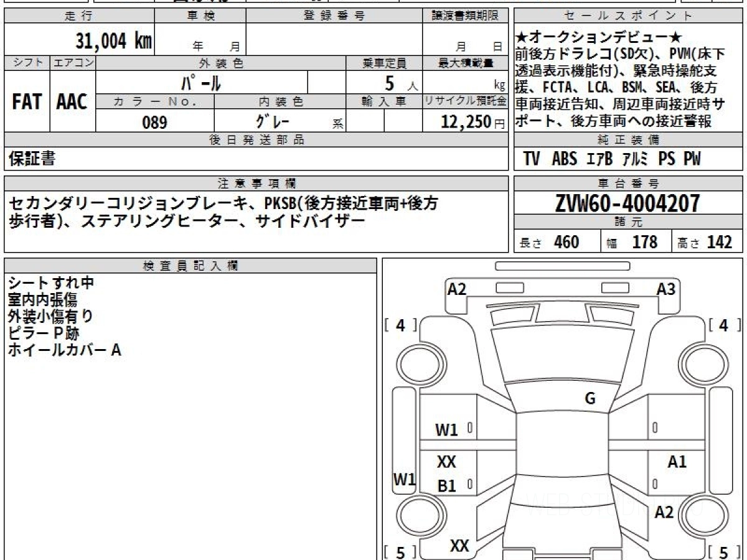Screen dimensions: 747x560
Task: Click the A2 mark below the A1 mark
Action: (x=664, y=512)
